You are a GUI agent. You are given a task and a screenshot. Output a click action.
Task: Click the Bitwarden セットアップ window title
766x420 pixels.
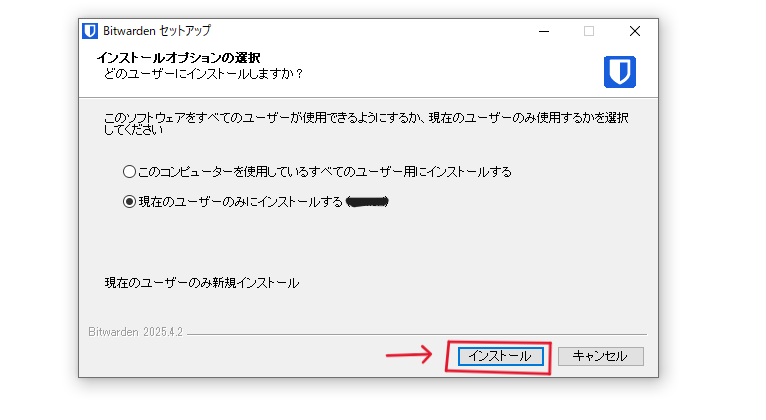[157, 31]
